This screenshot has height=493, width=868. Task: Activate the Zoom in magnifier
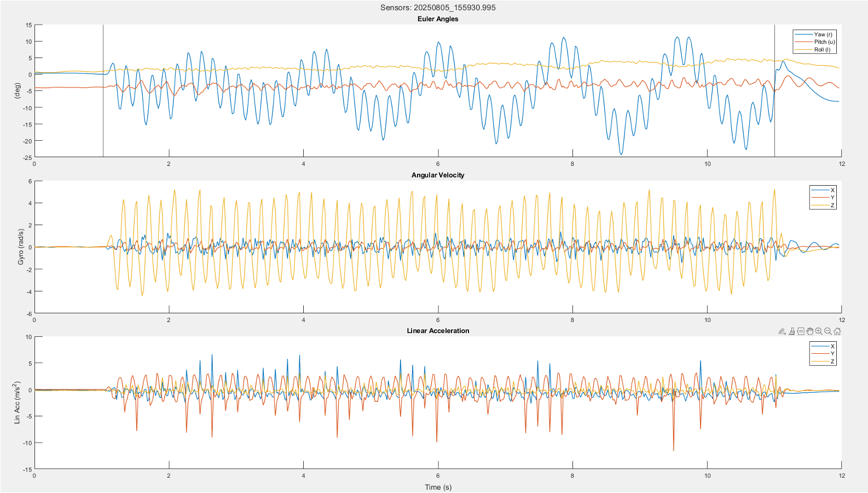(819, 331)
